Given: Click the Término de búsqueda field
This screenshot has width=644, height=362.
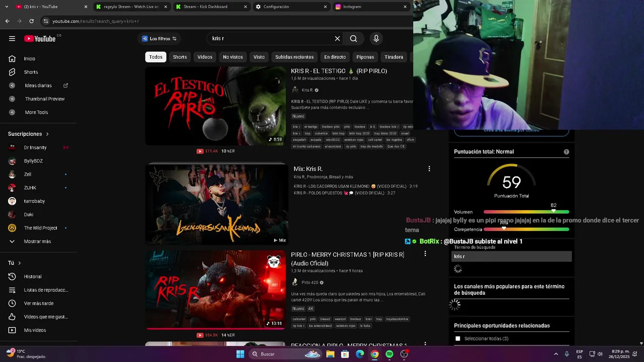Looking at the screenshot, I should (x=511, y=256).
